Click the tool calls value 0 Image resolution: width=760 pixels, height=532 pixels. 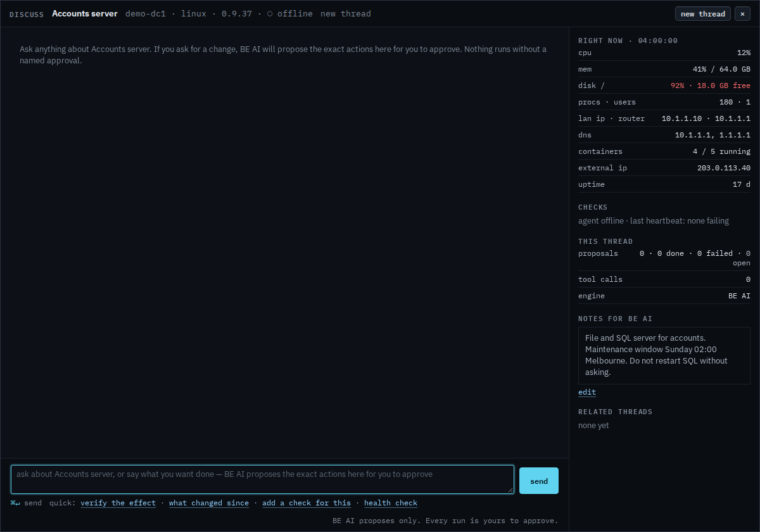coord(748,279)
